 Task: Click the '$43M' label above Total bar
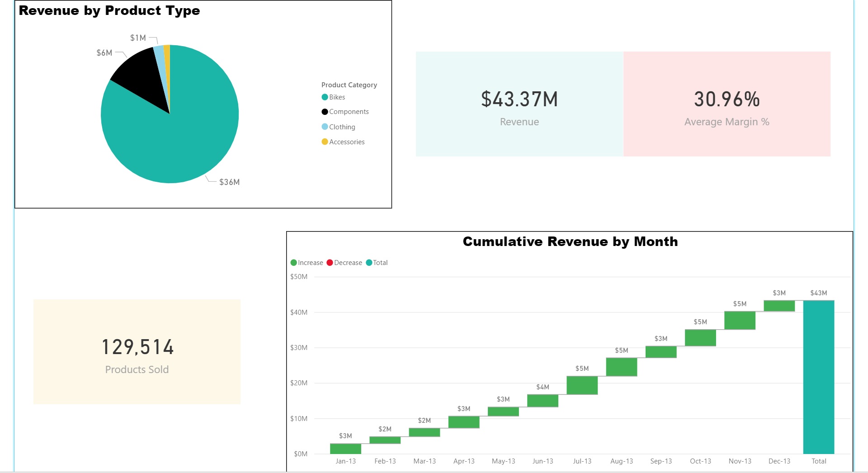[x=819, y=293]
